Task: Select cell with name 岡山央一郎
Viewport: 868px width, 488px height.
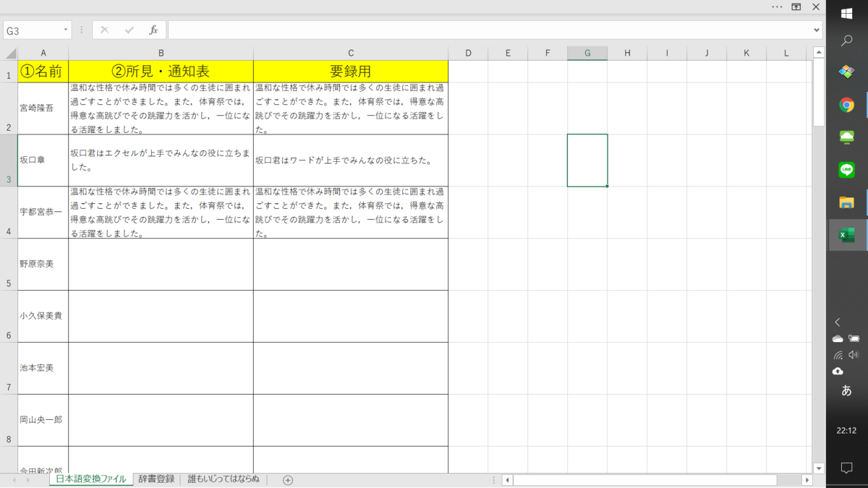Action: (43, 421)
